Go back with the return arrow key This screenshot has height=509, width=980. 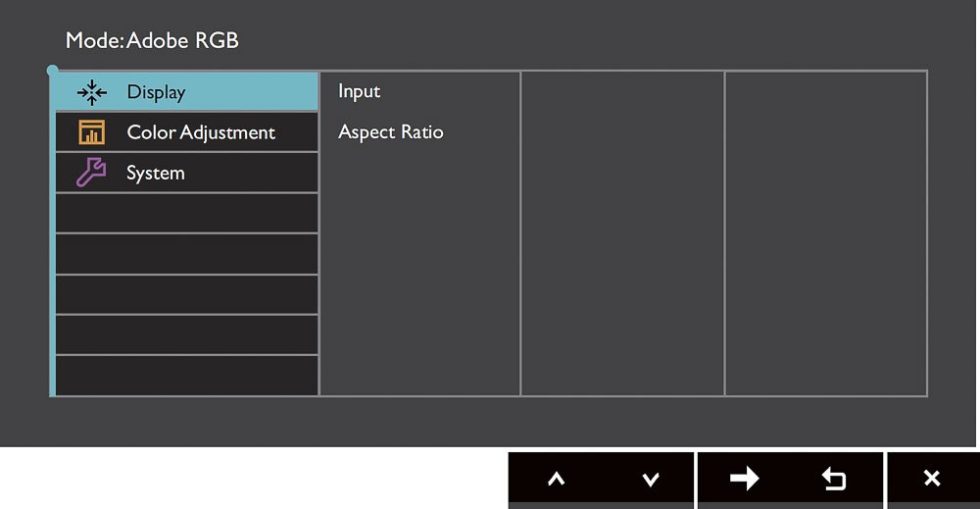coord(834,479)
